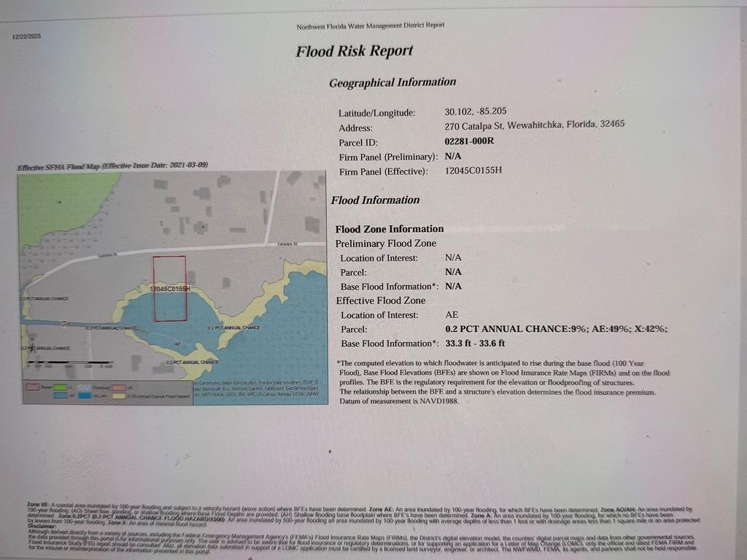Click the address 270 Catalpa St, Wewahitchka
The height and width of the screenshot is (560, 747).
click(x=534, y=125)
